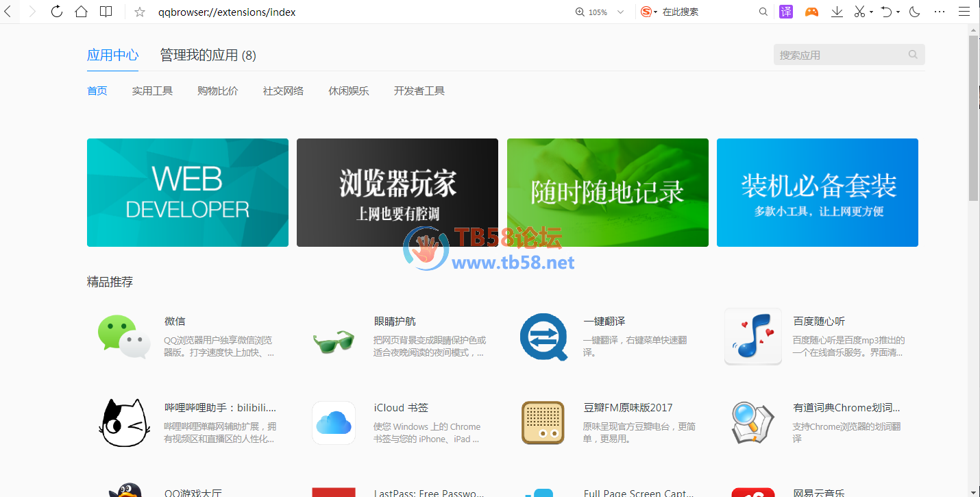Image resolution: width=980 pixels, height=497 pixels.
Task: Select the 社交网络 category
Action: pyautogui.click(x=283, y=90)
